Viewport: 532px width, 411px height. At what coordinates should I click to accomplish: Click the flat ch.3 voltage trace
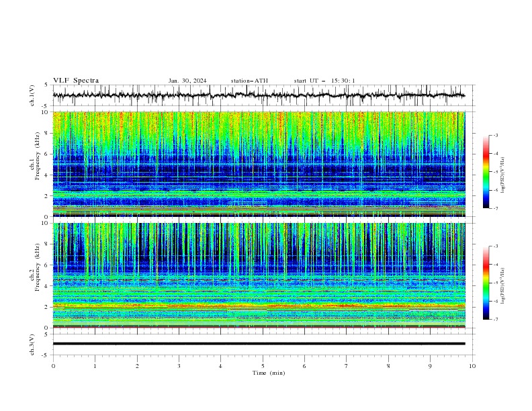(x=259, y=344)
